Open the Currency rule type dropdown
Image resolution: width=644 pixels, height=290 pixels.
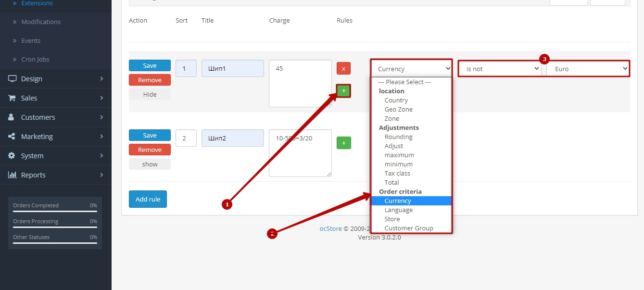coord(411,69)
